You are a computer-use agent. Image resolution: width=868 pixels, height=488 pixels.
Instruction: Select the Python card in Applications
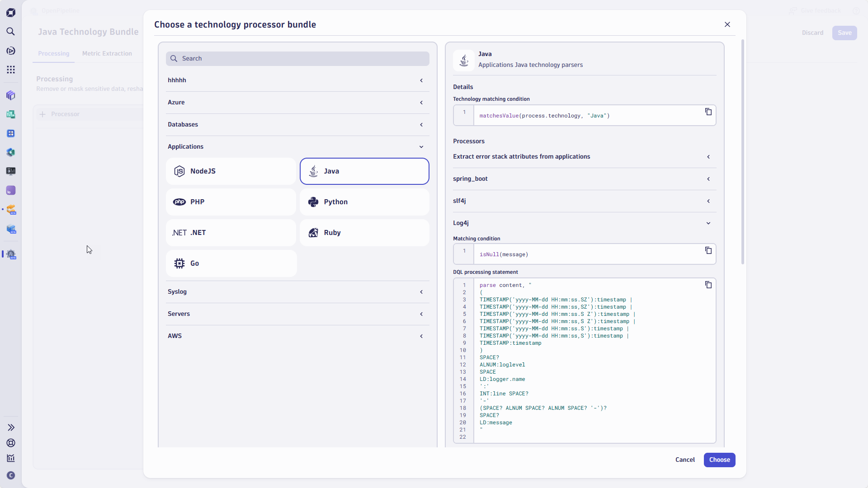coord(364,202)
